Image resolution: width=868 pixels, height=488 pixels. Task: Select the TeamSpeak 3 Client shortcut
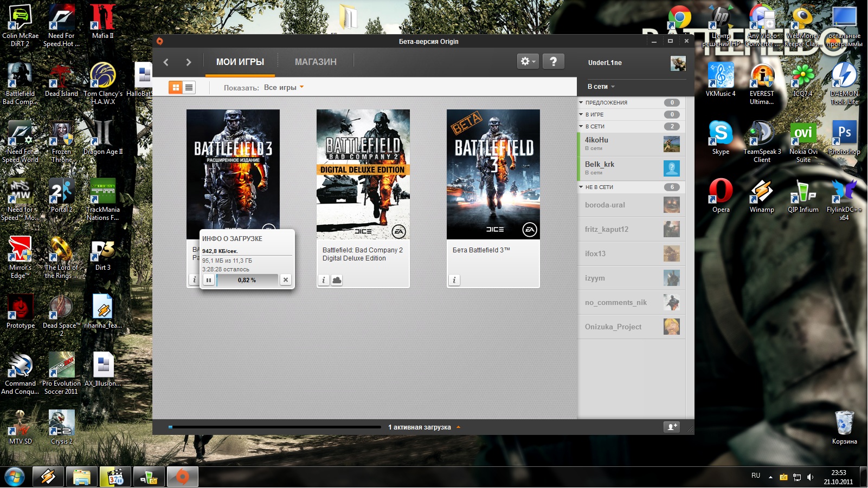762,141
